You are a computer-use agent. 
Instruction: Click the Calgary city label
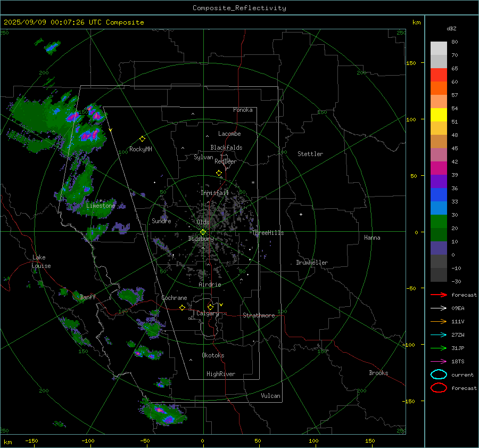pos(208,313)
